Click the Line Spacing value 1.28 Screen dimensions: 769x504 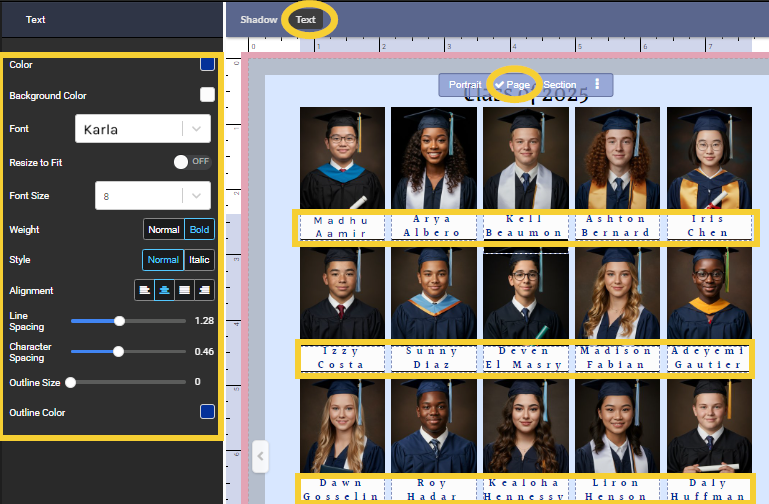204,321
